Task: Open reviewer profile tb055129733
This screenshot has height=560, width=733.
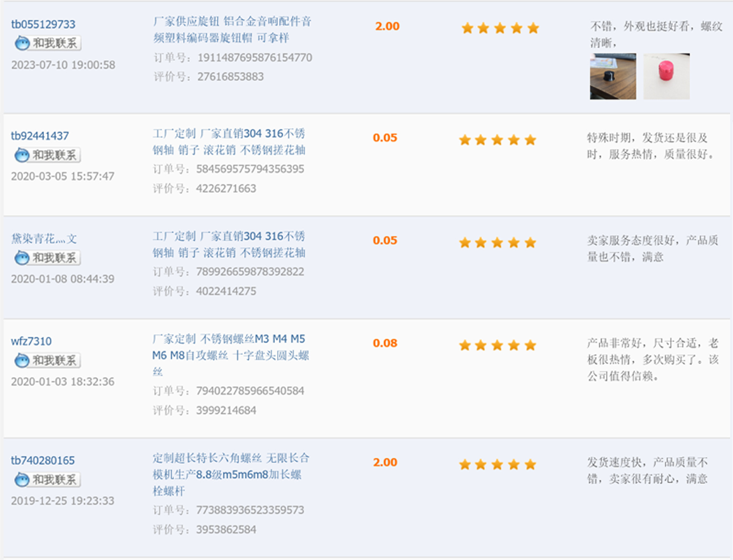Action: [x=43, y=24]
